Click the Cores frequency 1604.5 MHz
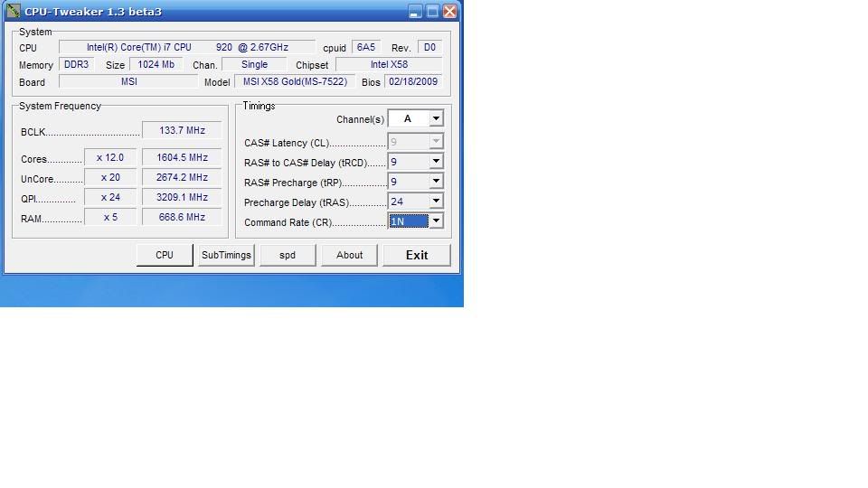 [x=182, y=157]
